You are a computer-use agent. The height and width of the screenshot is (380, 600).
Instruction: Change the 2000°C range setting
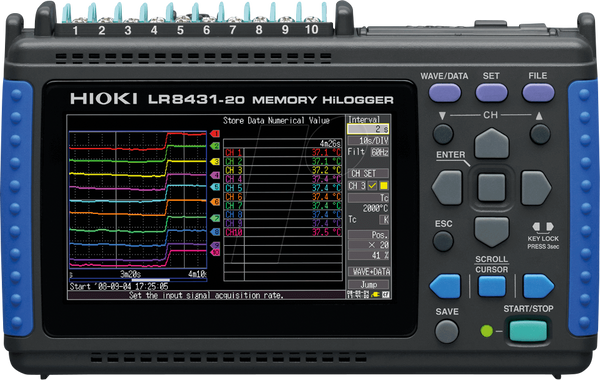coord(375,209)
